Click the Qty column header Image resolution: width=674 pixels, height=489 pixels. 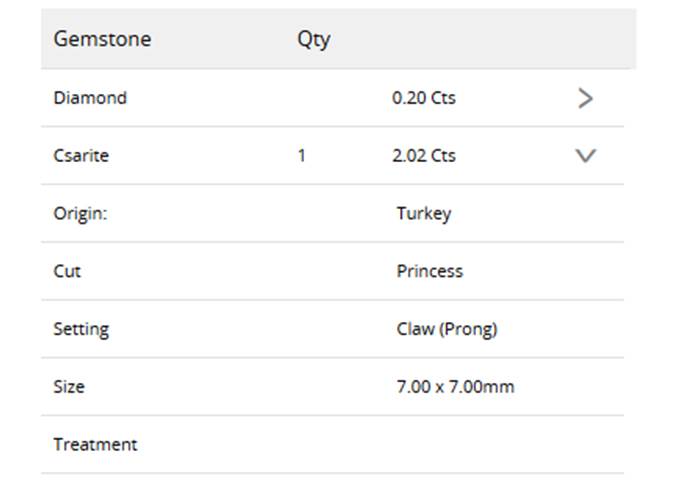(313, 39)
